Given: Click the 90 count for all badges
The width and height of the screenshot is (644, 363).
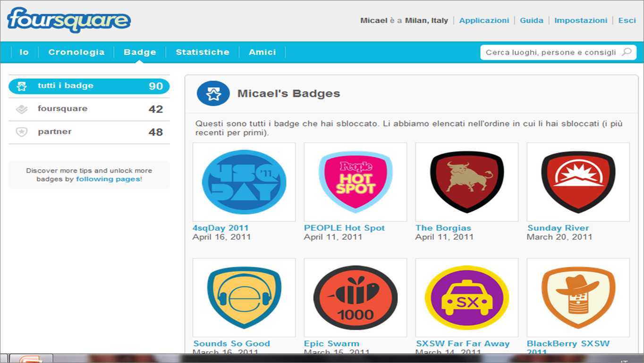Looking at the screenshot, I should pyautogui.click(x=156, y=86).
